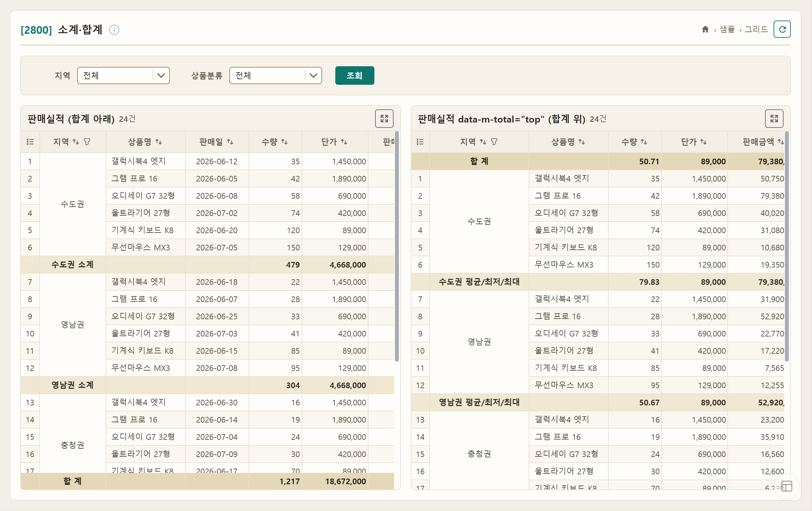
Task: Go to home via breadcrumb house icon
Action: 705,29
